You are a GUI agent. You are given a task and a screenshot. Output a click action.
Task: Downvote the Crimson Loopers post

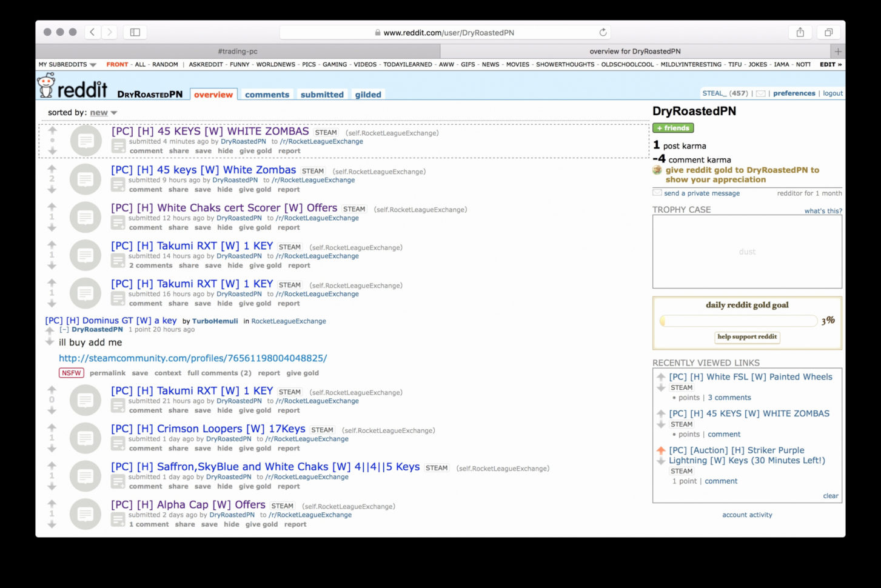point(52,448)
